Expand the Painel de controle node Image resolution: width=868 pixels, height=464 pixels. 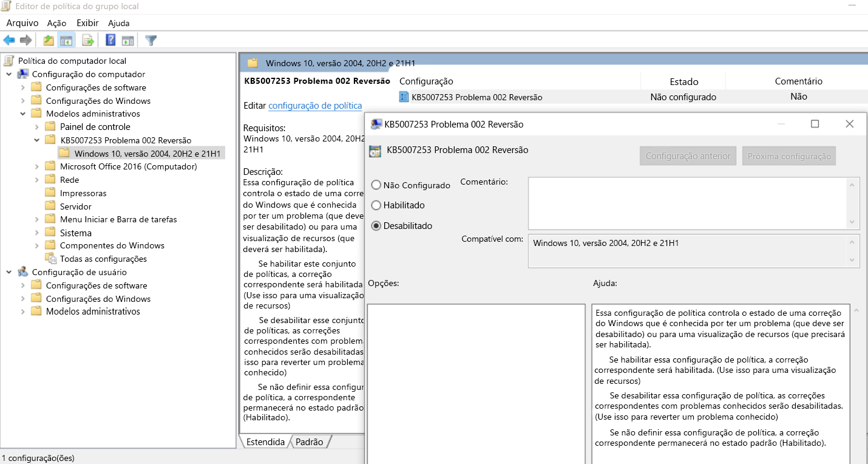[36, 127]
